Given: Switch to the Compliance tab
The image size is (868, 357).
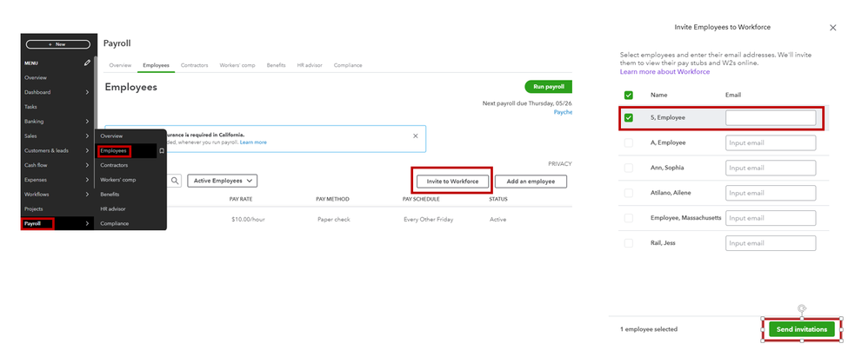Looking at the screenshot, I should pos(348,65).
